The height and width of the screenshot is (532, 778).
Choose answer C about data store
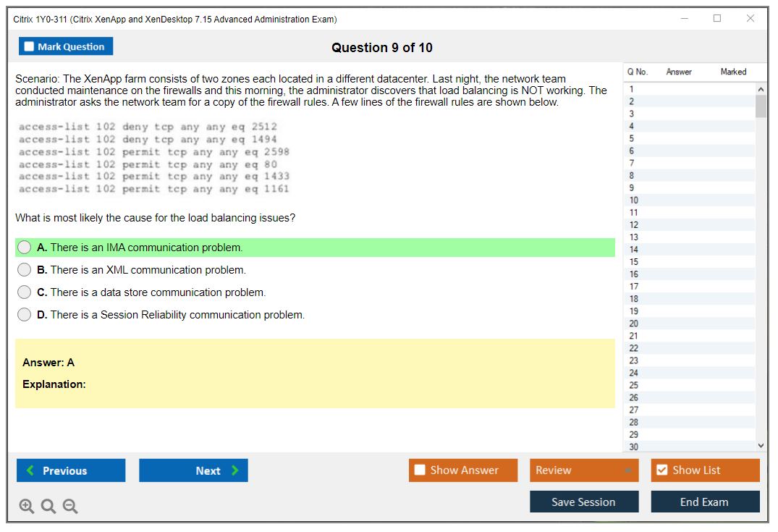[x=25, y=292]
